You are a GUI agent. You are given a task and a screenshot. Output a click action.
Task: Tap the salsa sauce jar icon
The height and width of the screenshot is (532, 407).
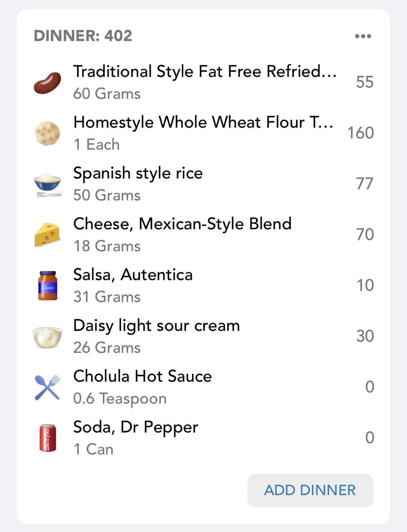(x=48, y=285)
